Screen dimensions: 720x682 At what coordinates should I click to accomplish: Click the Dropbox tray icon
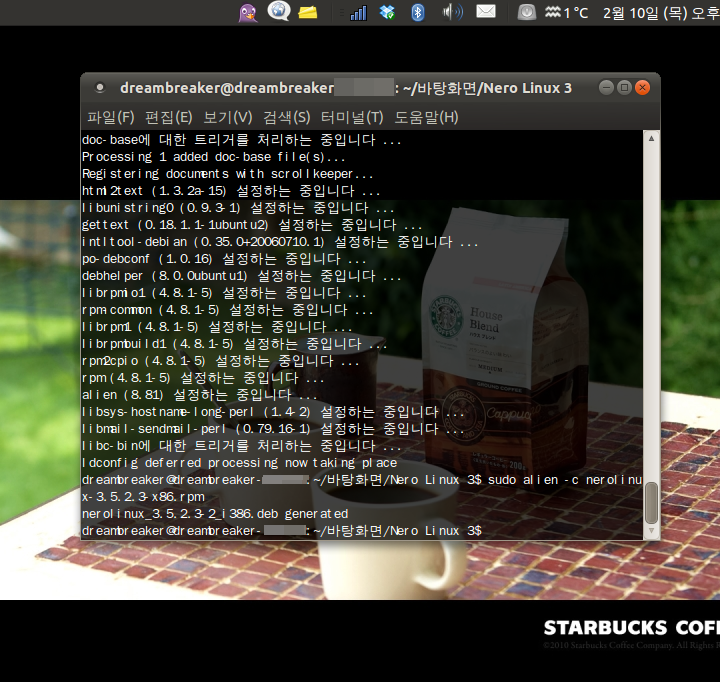click(387, 12)
